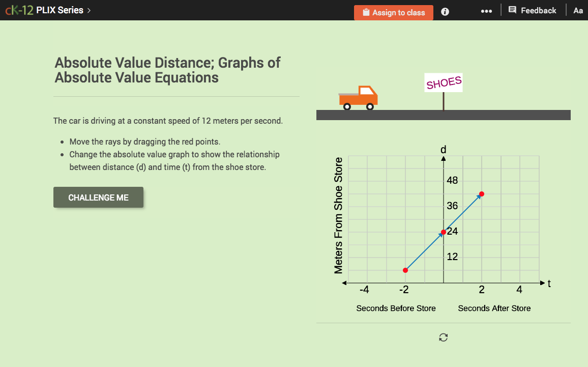Reset the simulation using the refresh icon

pyautogui.click(x=443, y=337)
